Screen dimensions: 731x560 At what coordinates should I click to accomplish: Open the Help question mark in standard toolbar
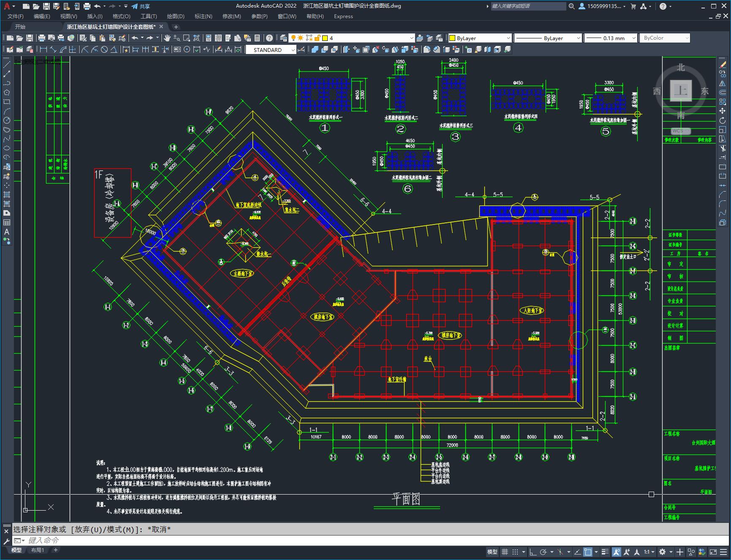click(x=269, y=38)
